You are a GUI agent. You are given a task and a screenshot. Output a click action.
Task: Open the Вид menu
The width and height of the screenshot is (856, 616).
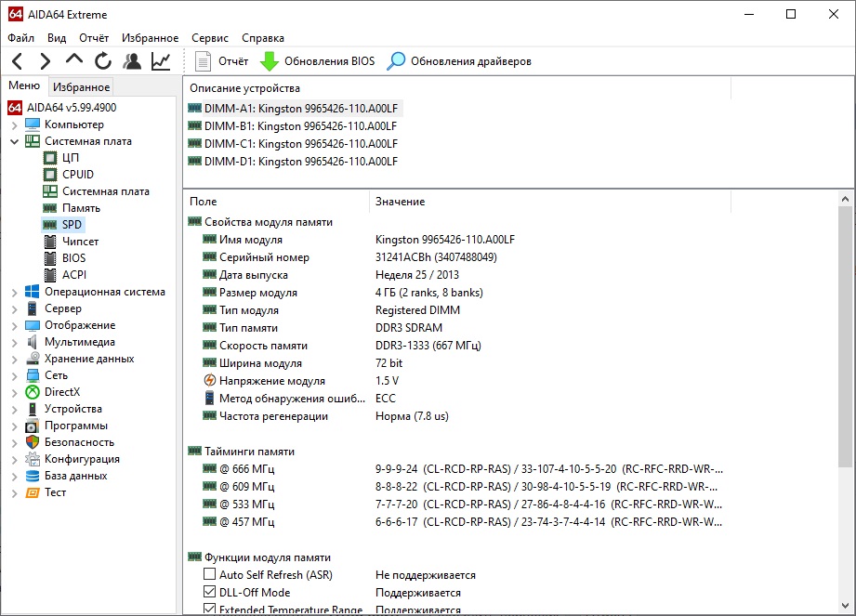(x=57, y=38)
